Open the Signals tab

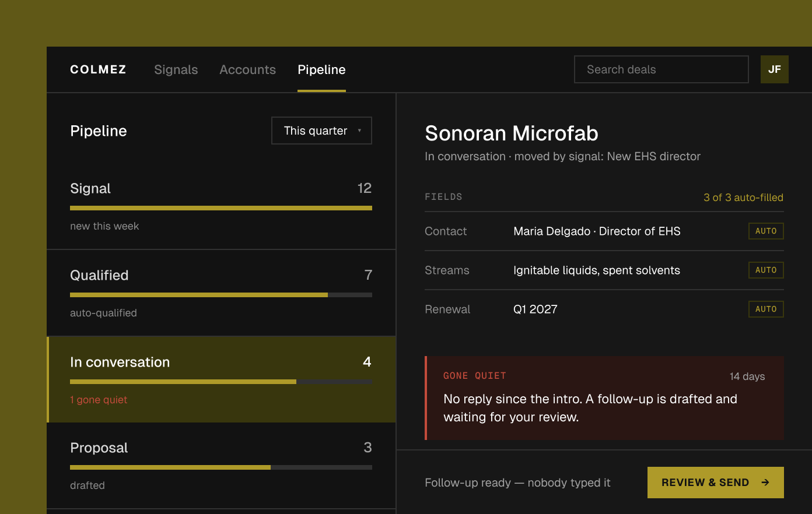click(x=176, y=69)
